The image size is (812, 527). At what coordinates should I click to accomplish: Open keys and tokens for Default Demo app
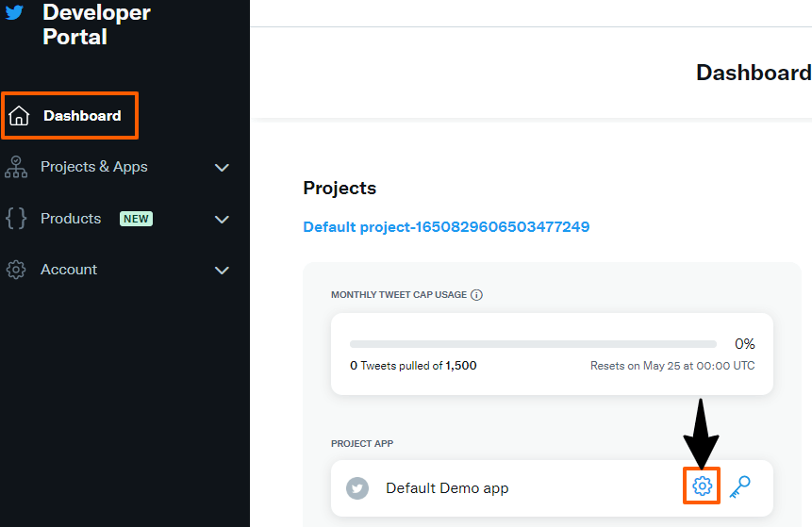(740, 487)
